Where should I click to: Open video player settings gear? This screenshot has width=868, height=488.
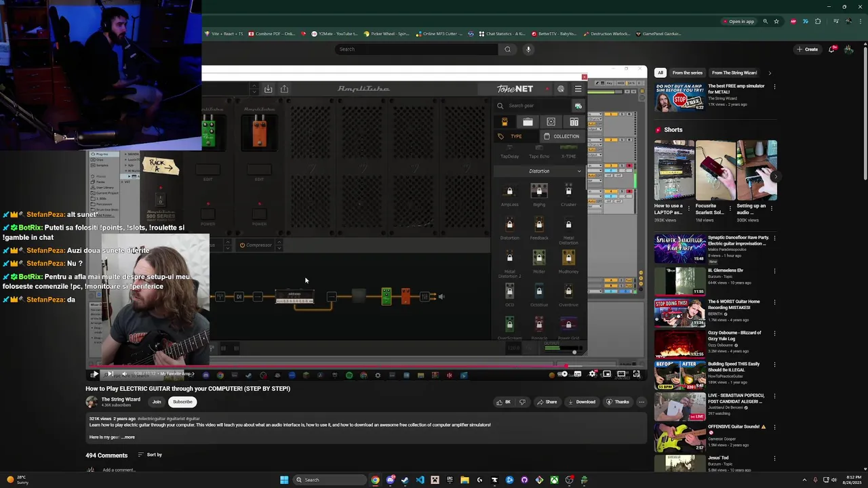(x=592, y=374)
